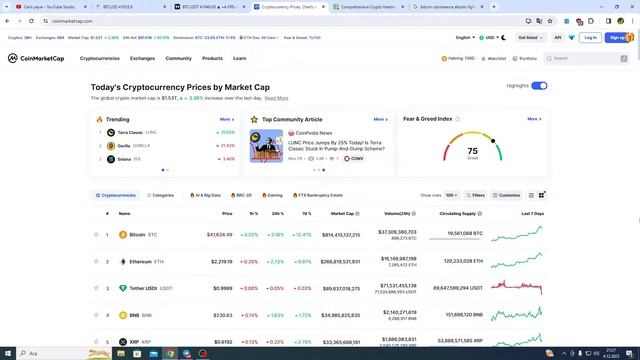
Task: Open the Learn menu
Action: (240, 58)
